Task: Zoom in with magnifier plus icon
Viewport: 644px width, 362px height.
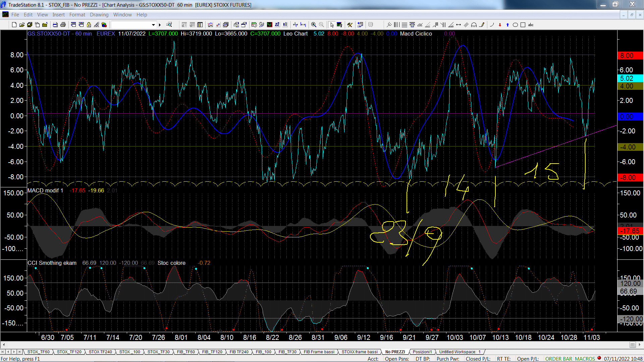Action: (314, 25)
